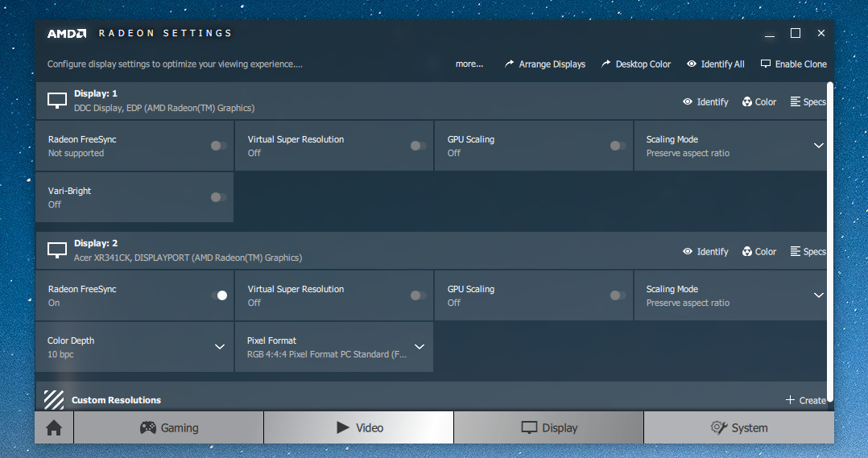Toggle GPU Scaling for Display 2
Viewport: 868px width, 458px height.
coord(618,295)
